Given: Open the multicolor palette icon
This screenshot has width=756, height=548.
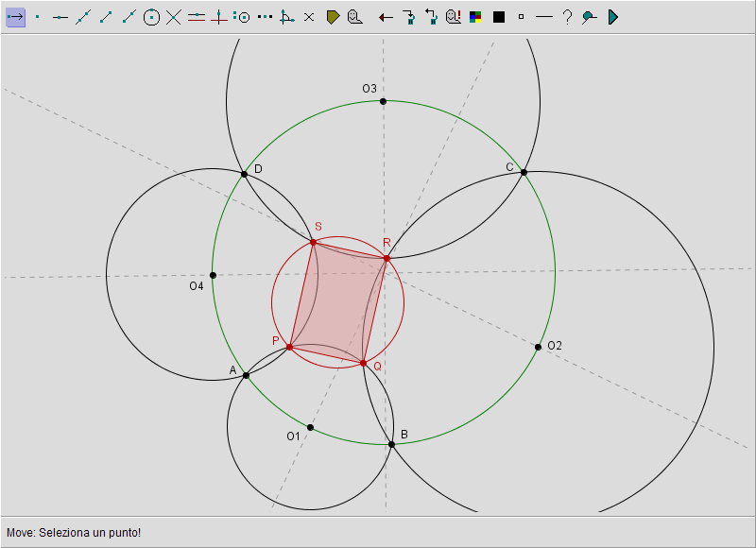Looking at the screenshot, I should (x=475, y=17).
